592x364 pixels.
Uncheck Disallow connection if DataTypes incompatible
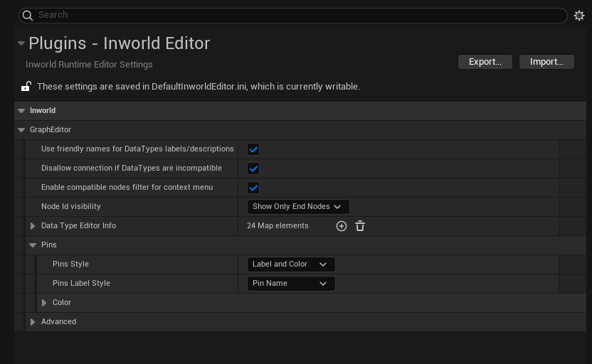[x=253, y=168]
